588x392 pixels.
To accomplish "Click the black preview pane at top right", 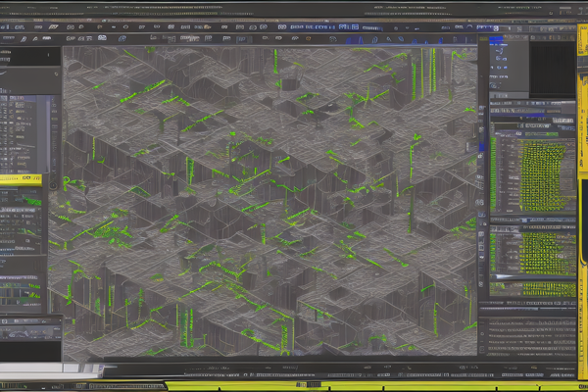I will click(x=552, y=69).
